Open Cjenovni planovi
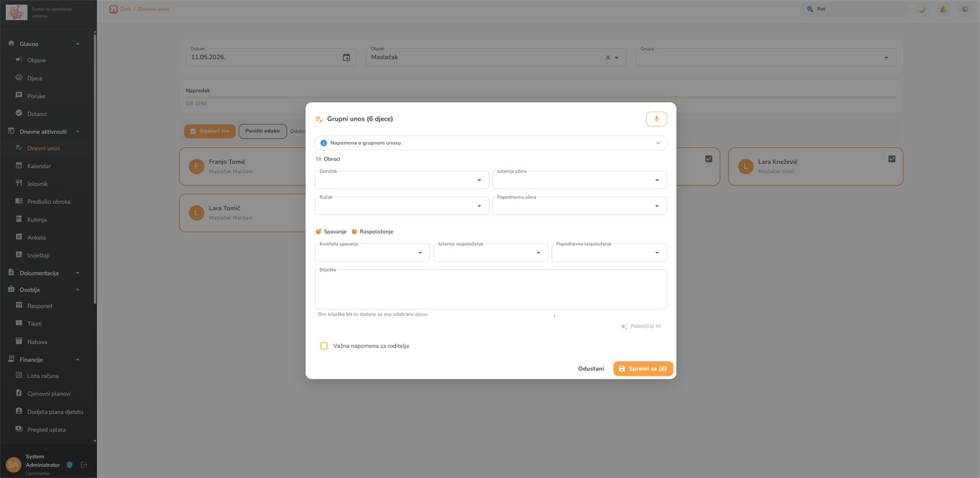This screenshot has height=478, width=980. pyautogui.click(x=48, y=393)
